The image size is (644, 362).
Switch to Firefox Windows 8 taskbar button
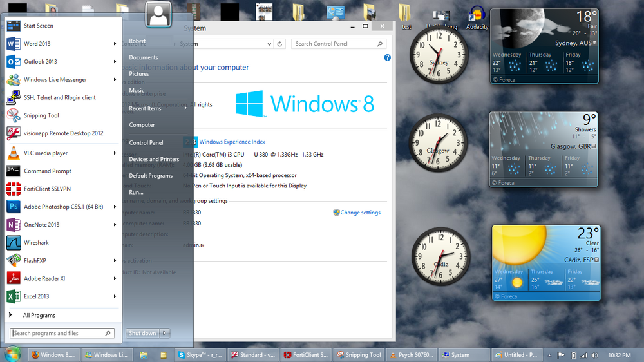pyautogui.click(x=54, y=355)
